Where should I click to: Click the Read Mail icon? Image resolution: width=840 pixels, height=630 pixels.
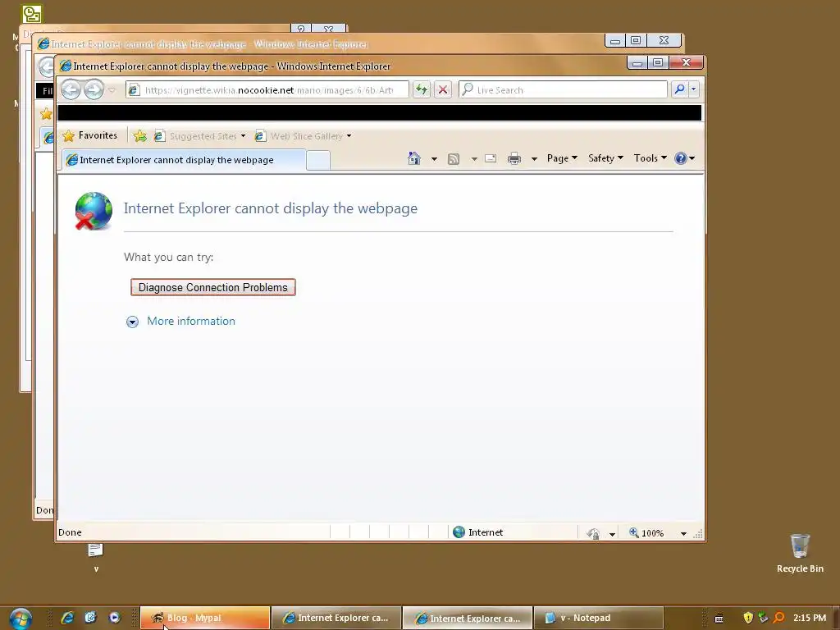[491, 158]
